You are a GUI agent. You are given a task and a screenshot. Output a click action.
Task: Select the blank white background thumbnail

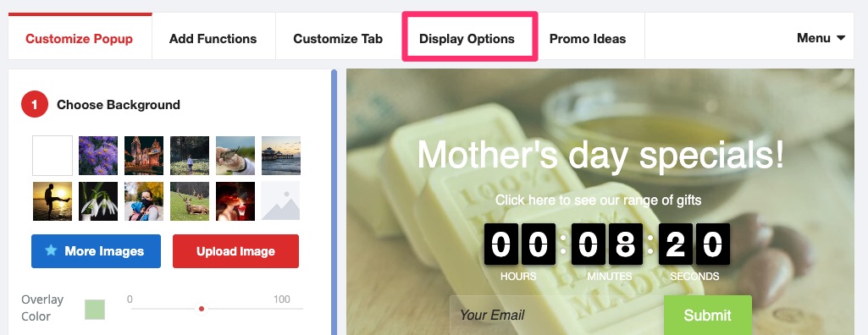pyautogui.click(x=52, y=156)
